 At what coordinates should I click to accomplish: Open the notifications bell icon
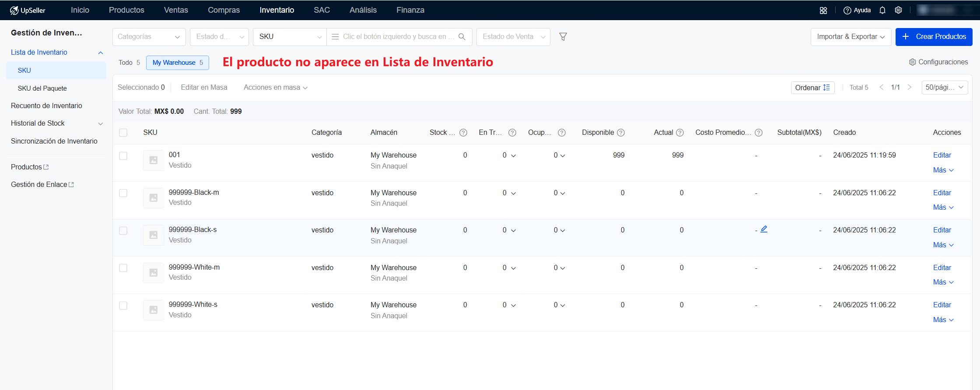point(882,10)
